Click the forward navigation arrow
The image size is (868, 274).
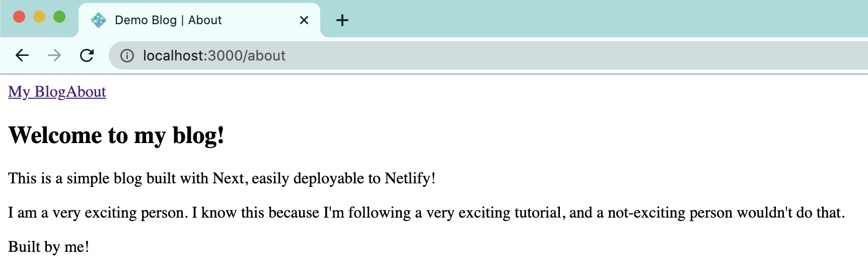coord(54,55)
